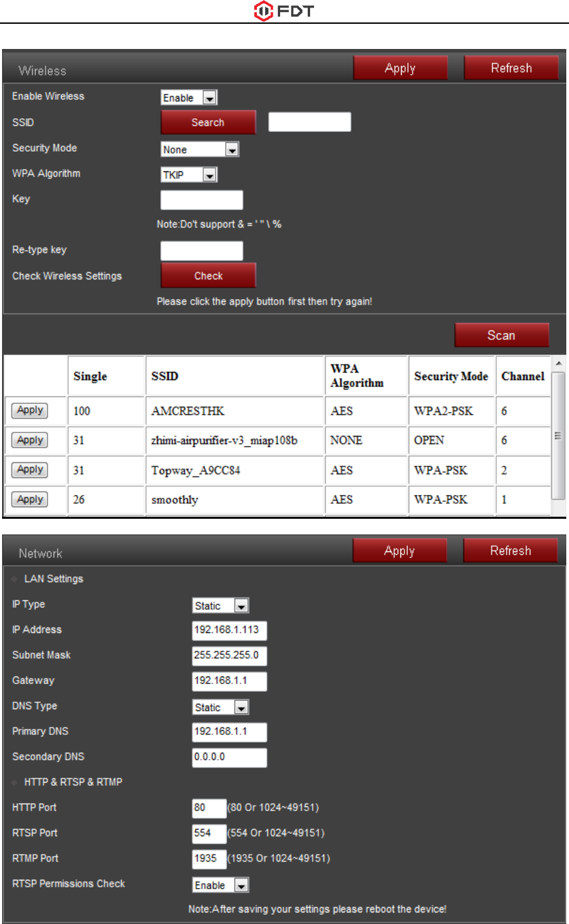Click the HTTP & RTSP & RTMP section label
Screen dimensions: 569x924
click(73, 783)
